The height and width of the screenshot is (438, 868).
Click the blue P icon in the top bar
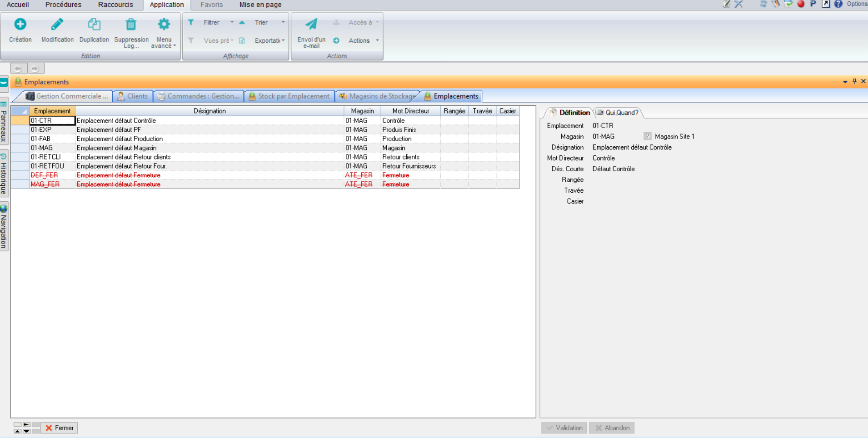813,4
